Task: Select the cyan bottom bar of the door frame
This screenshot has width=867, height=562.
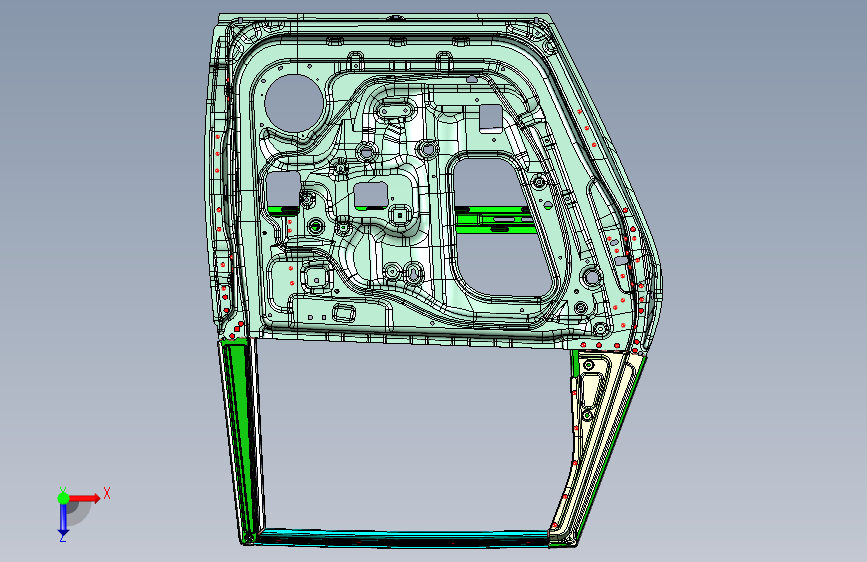Action: (403, 537)
